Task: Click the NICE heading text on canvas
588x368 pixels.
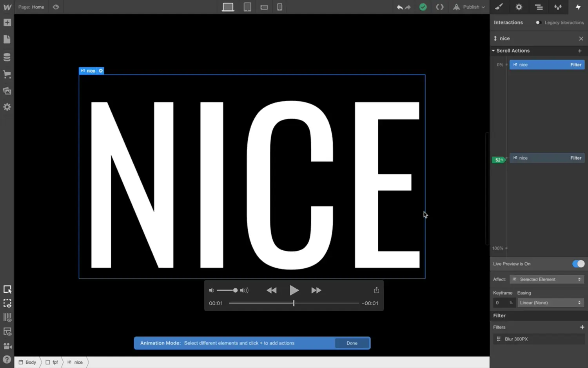Action: pyautogui.click(x=255, y=185)
